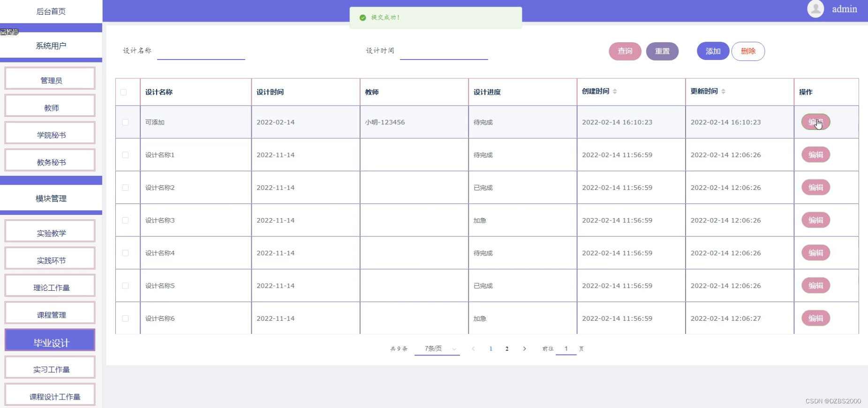868x408 pixels.
Task: Check the row checkbox for 设计名称2
Action: point(125,188)
